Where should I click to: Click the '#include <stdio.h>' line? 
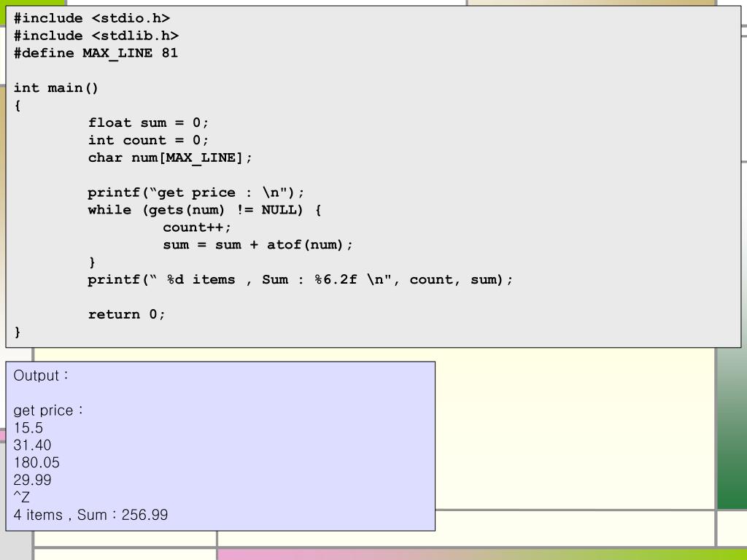tap(91, 18)
